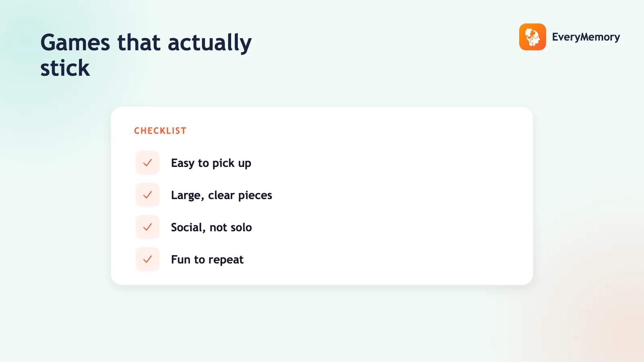Click the checkmark icon beside Large, clear pieces

click(x=148, y=195)
